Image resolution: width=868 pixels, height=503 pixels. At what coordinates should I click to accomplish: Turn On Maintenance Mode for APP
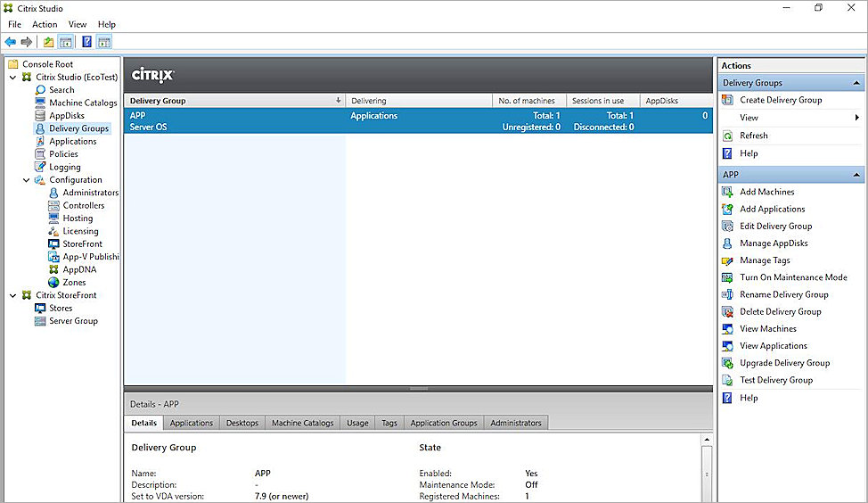(792, 277)
